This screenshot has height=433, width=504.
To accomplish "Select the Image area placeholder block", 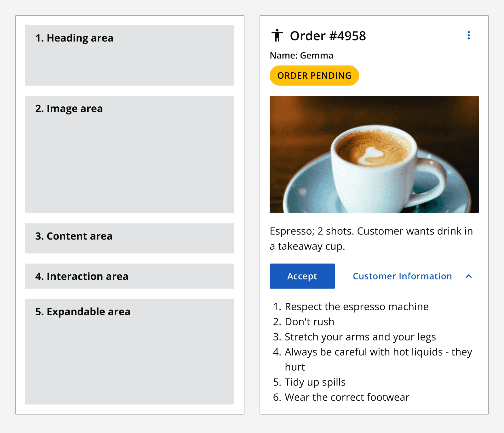I will tap(129, 154).
